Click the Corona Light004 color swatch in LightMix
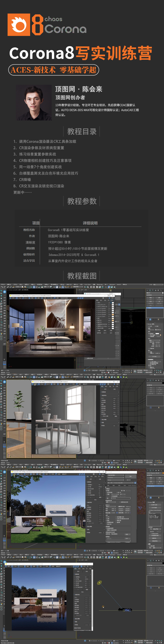The height and width of the screenshot is (644, 164). tap(113, 314)
